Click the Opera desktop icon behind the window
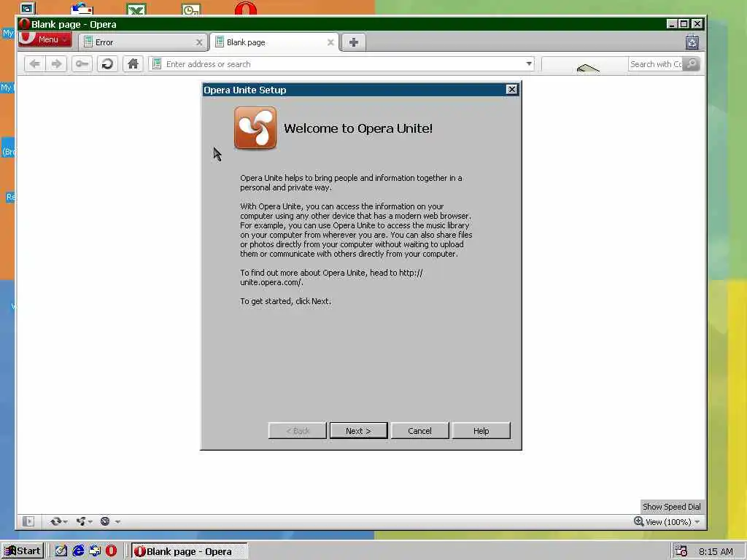 point(246,8)
